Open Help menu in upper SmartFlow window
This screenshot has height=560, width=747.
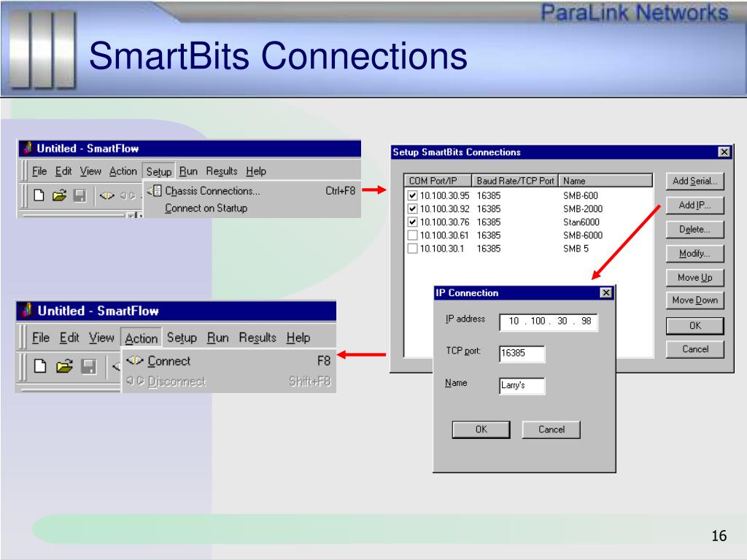point(256,171)
